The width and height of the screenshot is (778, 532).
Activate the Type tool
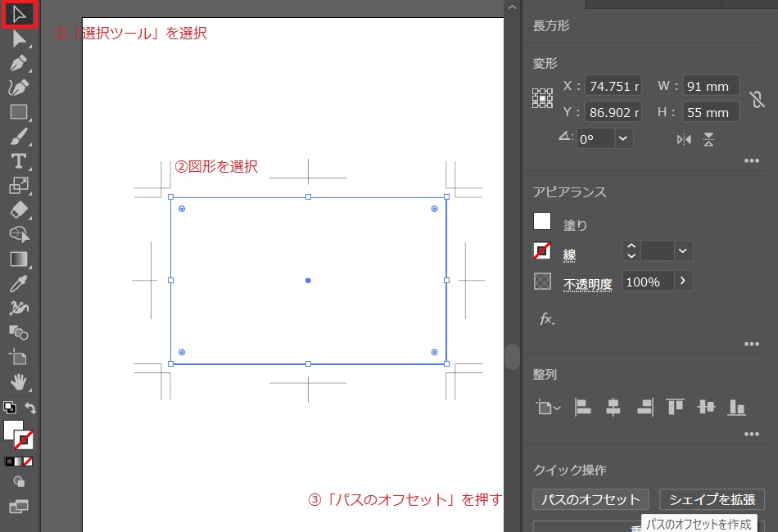(x=19, y=160)
